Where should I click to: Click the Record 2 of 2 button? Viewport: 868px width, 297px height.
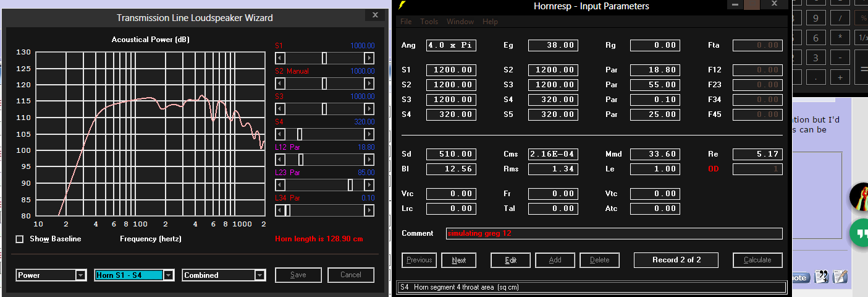[676, 260]
